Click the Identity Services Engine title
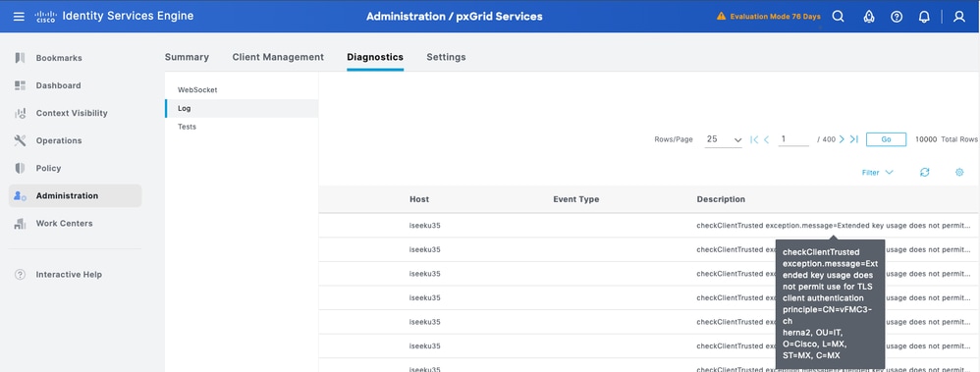The width and height of the screenshot is (980, 372). [x=128, y=17]
